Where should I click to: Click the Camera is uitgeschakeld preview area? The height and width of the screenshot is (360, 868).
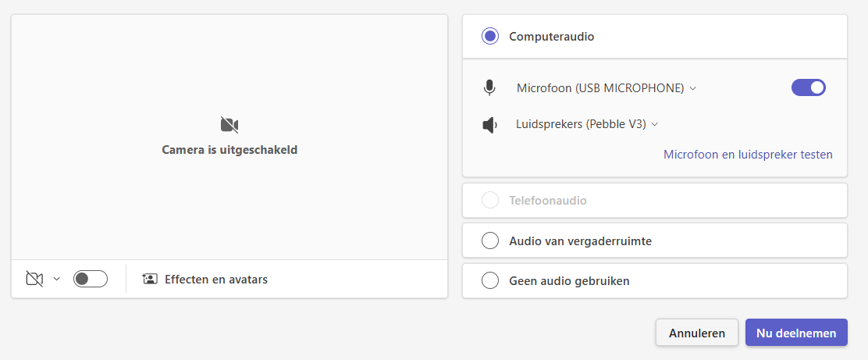coord(229,137)
